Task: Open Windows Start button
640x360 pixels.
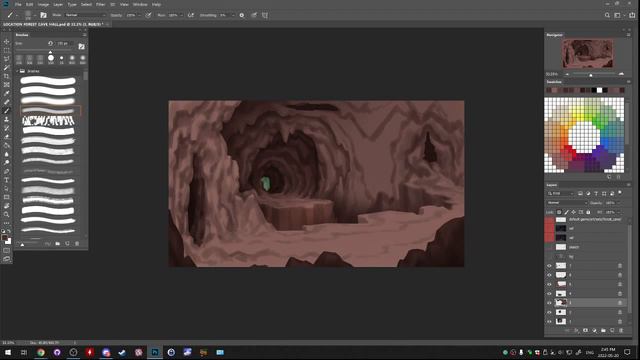Action: pos(8,352)
